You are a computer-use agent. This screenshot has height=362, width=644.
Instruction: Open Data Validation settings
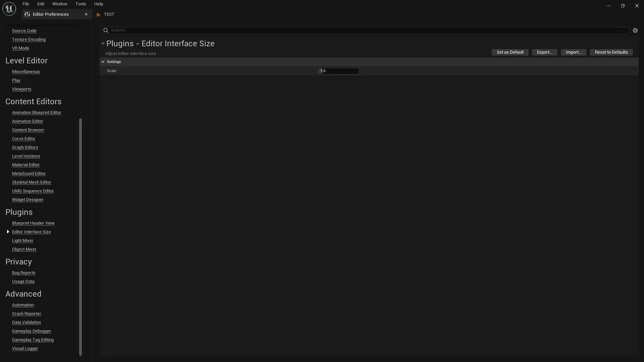(27, 322)
